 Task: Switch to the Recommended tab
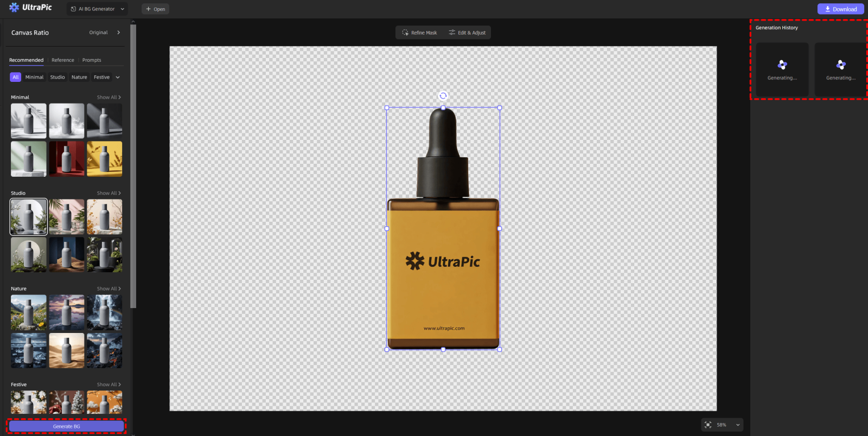26,60
